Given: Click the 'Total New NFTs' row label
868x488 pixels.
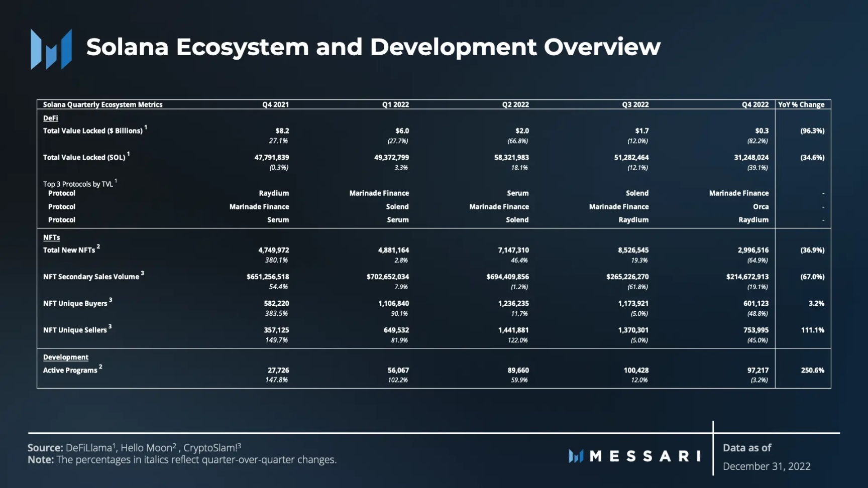Looking at the screenshot, I should pyautogui.click(x=71, y=249).
